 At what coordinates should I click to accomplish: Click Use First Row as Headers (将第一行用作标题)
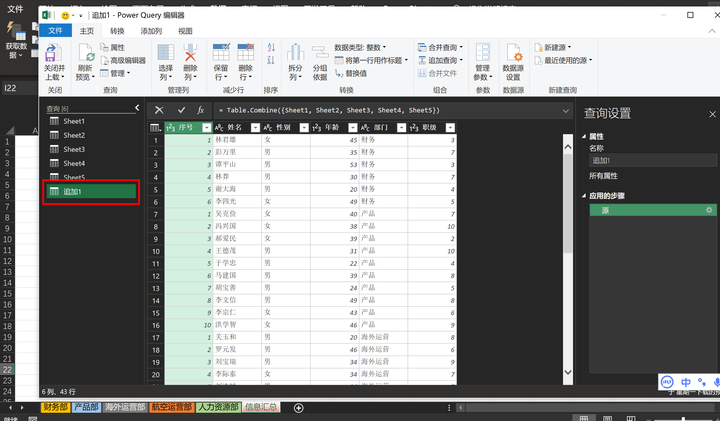click(371, 60)
